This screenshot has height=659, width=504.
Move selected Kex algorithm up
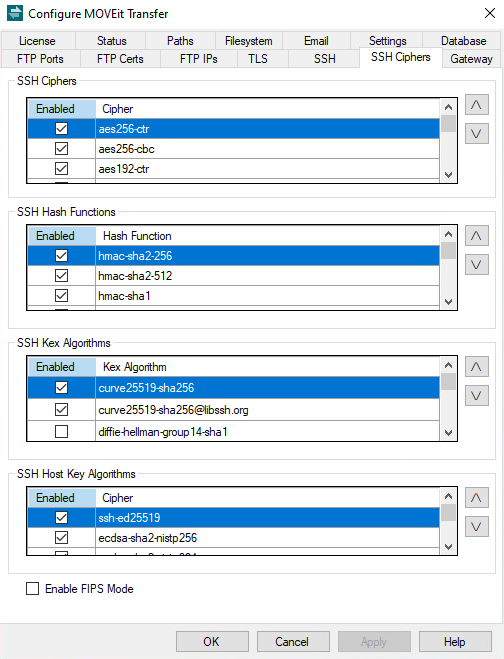(x=477, y=367)
